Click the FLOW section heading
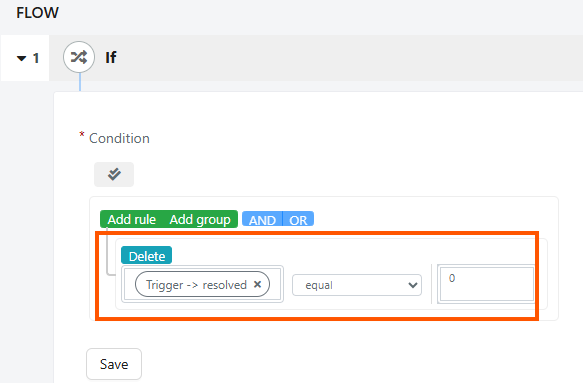Image resolution: width=583 pixels, height=383 pixels. coord(37,13)
